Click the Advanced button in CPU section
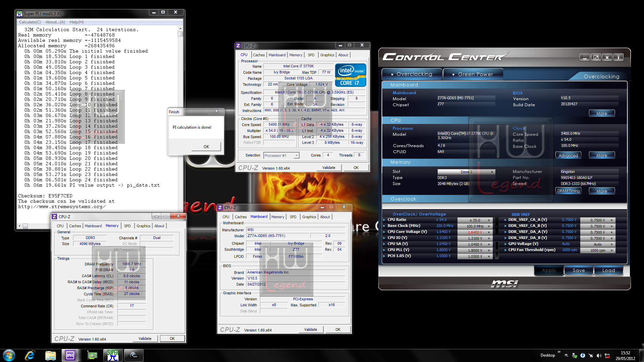 (x=568, y=156)
